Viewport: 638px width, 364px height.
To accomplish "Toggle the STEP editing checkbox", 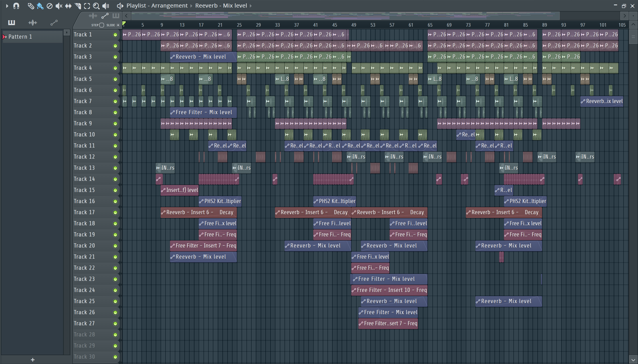I will (x=102, y=25).
